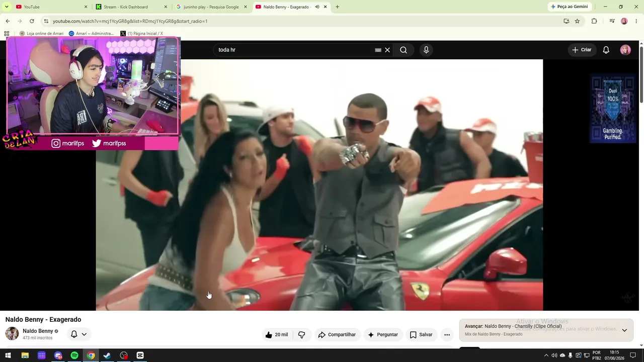Screen dimensions: 644x362
Task: Open the Windows notification center
Action: click(x=633, y=355)
